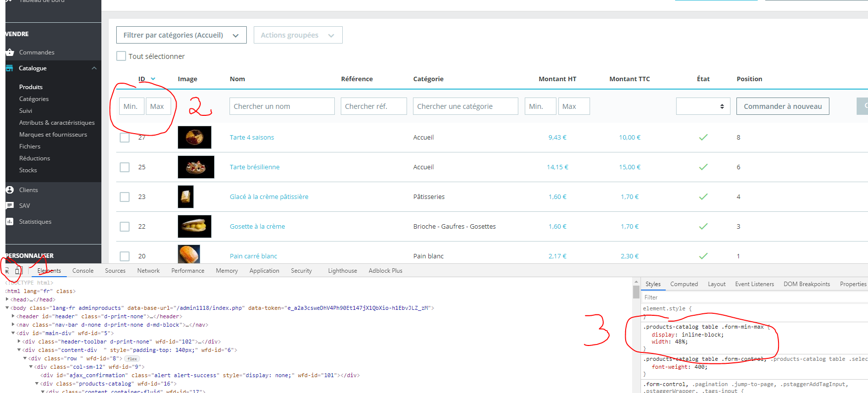The image size is (868, 393).
Task: Go to Stocks in the sidebar
Action: click(28, 170)
